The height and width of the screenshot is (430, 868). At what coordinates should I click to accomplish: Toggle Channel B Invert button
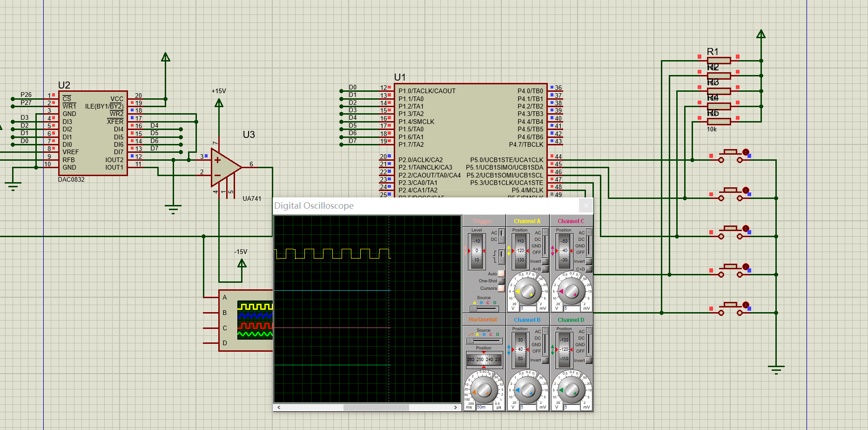pyautogui.click(x=545, y=360)
